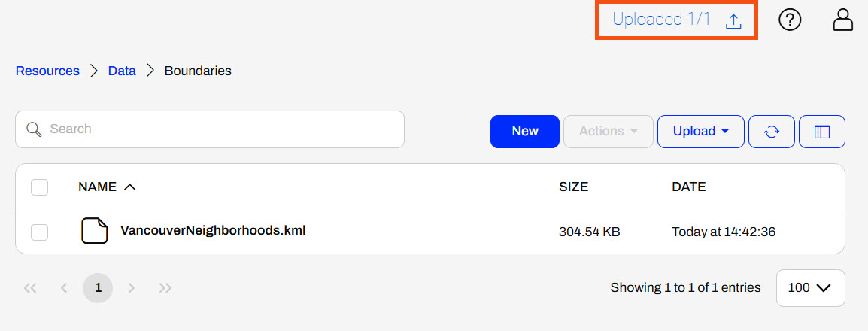
Task: Check the select-all header checkbox
Action: point(40,187)
